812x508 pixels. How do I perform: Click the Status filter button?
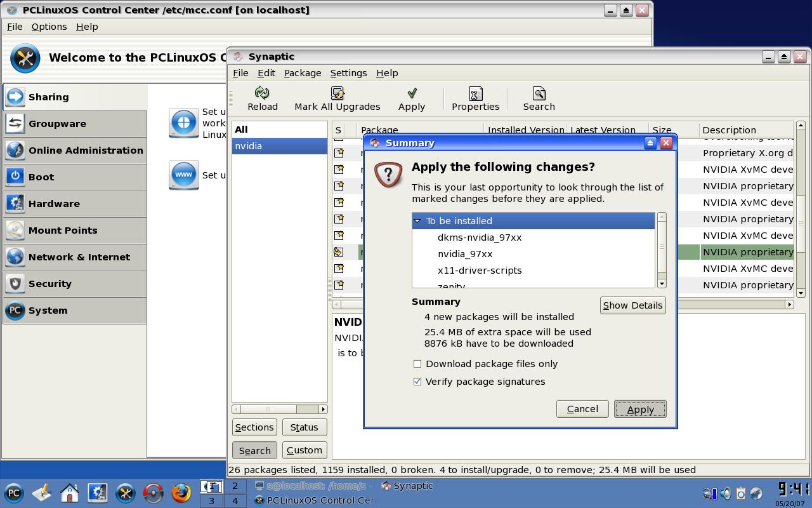[x=304, y=427]
